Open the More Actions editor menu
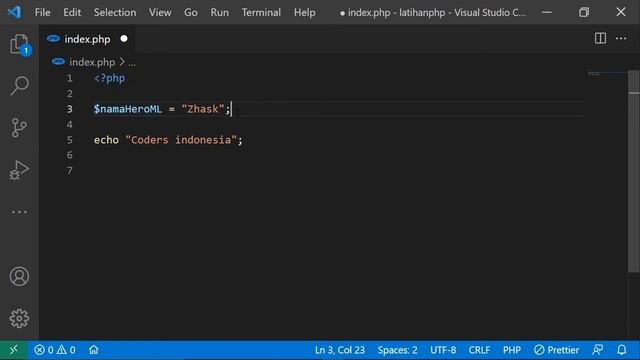The image size is (640, 360). coord(621,38)
